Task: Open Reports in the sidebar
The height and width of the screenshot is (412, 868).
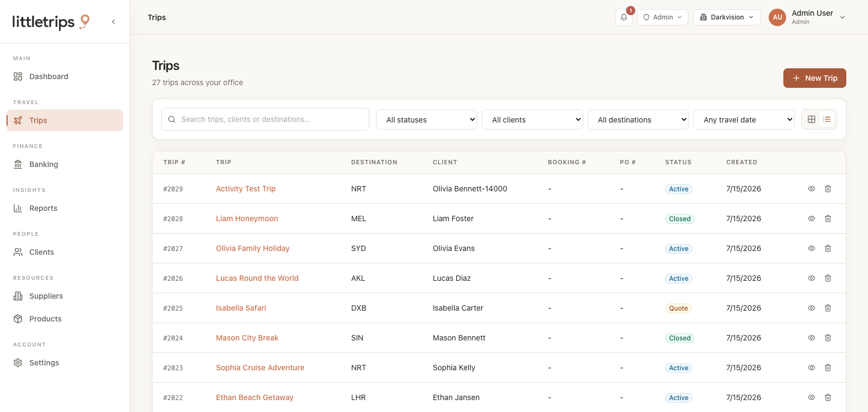Action: point(65,208)
